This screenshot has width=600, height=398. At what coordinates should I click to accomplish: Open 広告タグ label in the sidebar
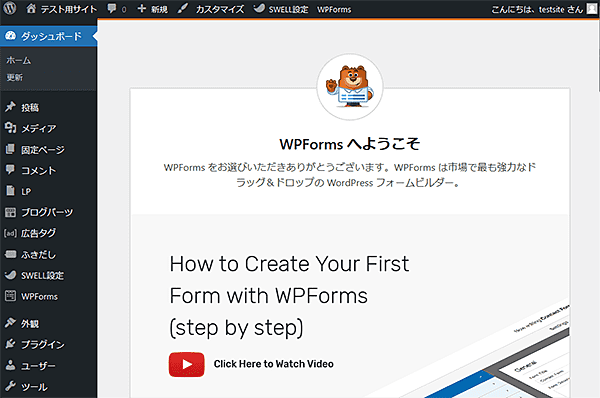[38, 233]
